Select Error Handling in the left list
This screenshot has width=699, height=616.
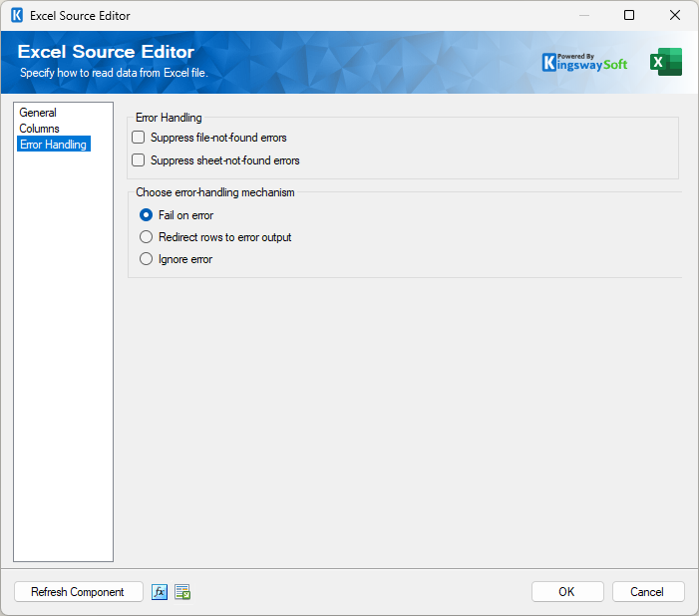(53, 145)
